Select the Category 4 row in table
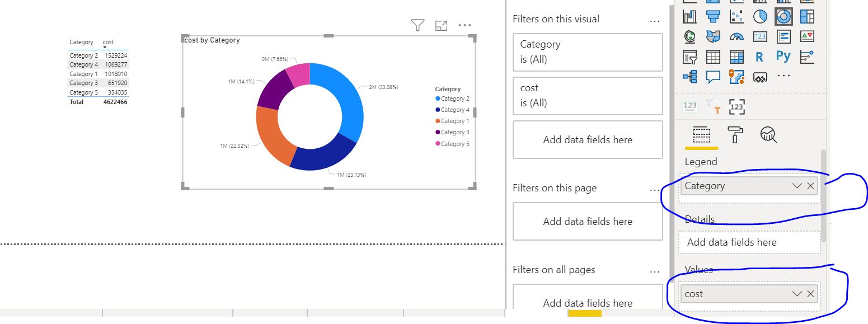Viewport: 868px width, 324px height. coord(98,64)
